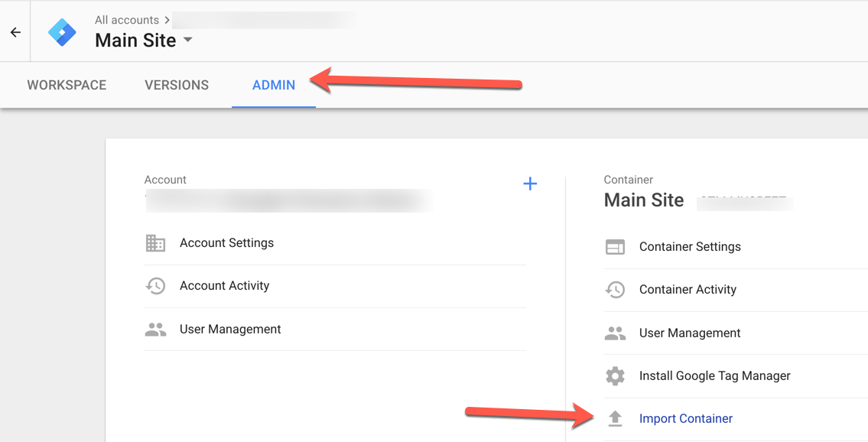Click the Container Settings window icon

[615, 247]
